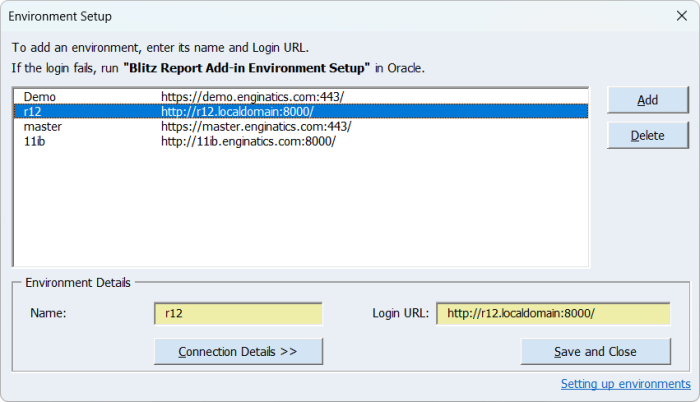Click URL http://11ib.enginatics.com:8000/ in list
The image size is (700, 402).
click(248, 141)
